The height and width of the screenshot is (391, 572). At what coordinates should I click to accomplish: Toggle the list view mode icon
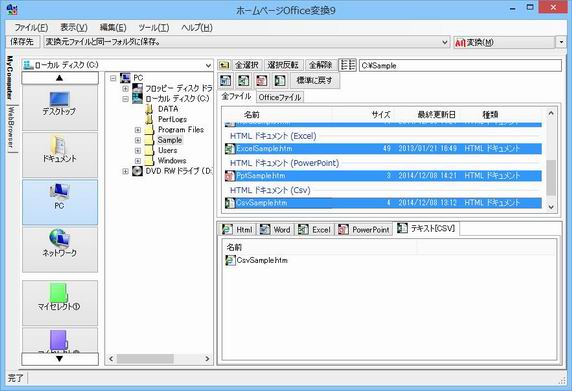[347, 65]
